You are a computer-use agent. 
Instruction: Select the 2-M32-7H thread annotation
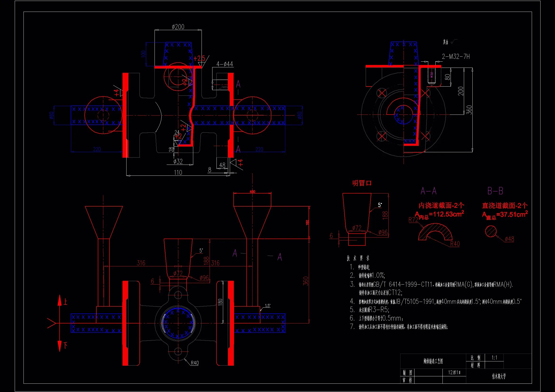(456, 56)
